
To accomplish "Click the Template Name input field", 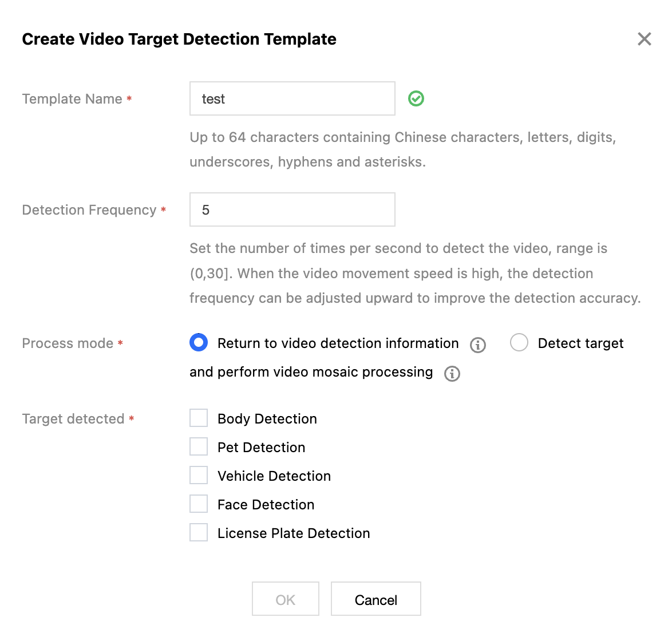I will (292, 98).
